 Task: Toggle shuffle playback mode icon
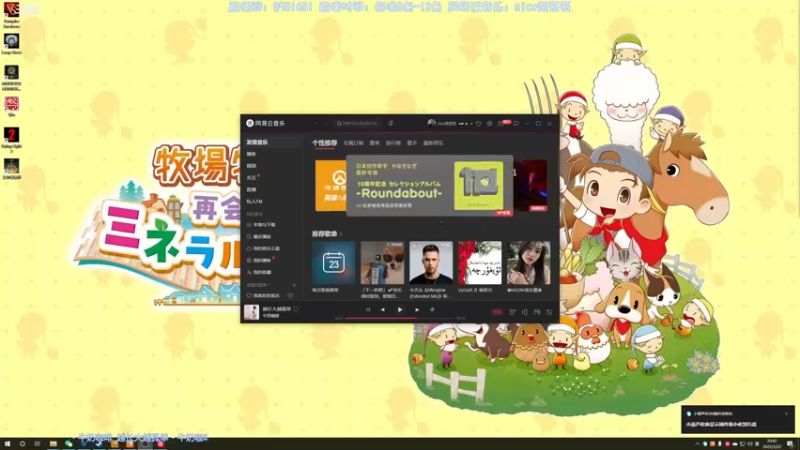coord(368,310)
